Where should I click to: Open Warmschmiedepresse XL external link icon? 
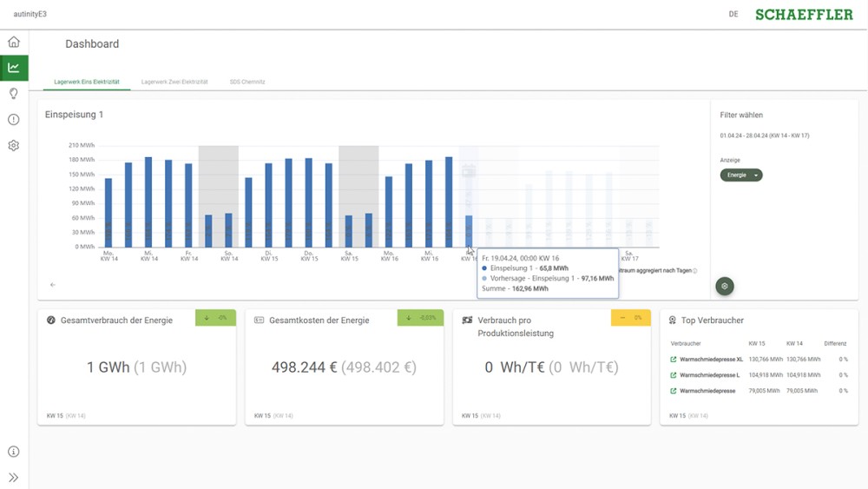click(674, 359)
